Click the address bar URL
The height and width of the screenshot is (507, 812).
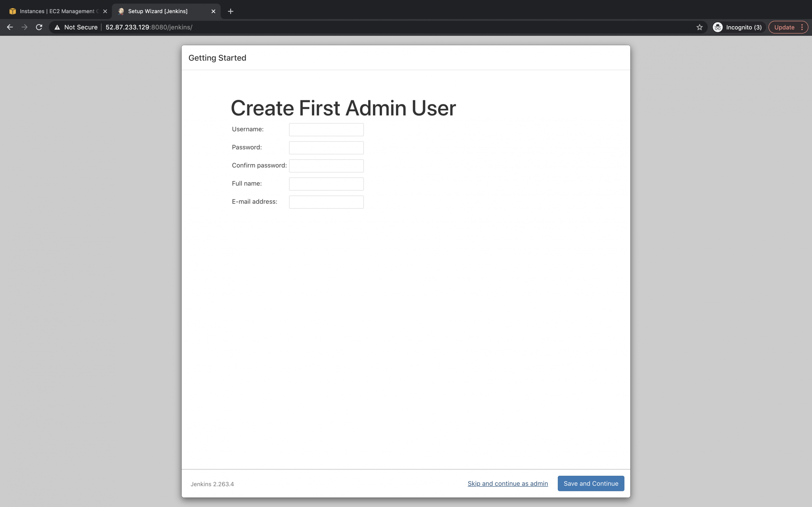[148, 27]
